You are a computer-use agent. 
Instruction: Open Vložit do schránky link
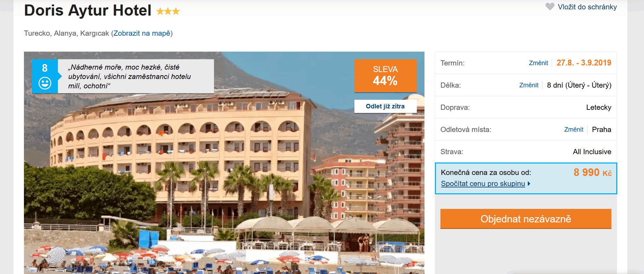[x=587, y=7]
